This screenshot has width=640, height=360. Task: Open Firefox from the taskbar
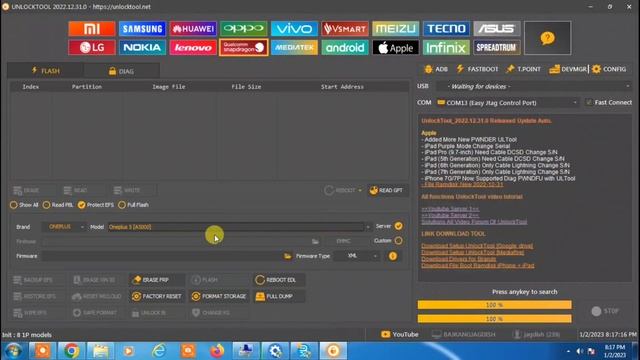coord(217,351)
